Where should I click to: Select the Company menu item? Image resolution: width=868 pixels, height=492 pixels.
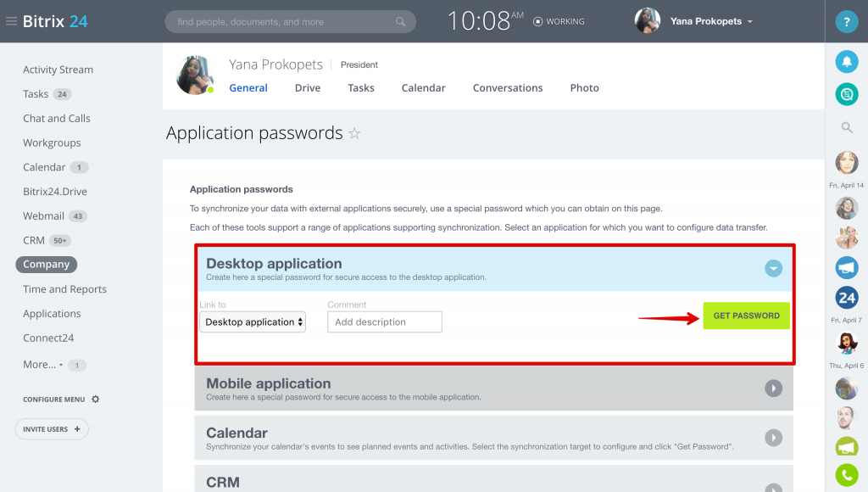pyautogui.click(x=46, y=265)
